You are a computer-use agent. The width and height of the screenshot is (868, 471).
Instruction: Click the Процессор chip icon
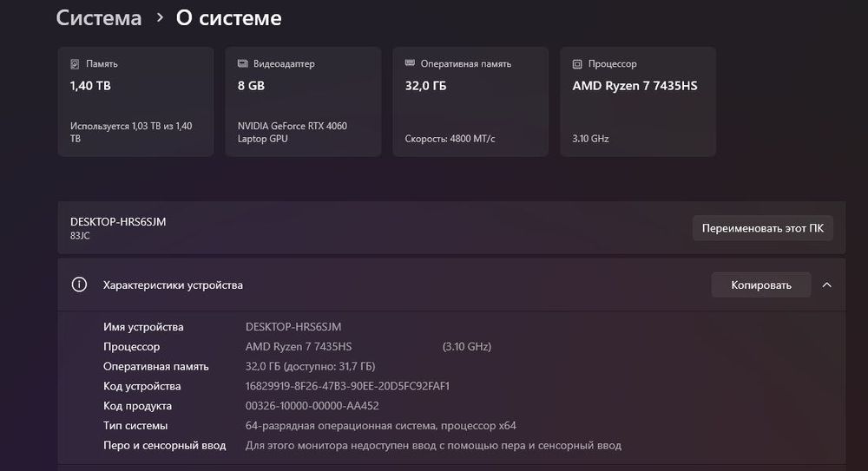click(577, 64)
